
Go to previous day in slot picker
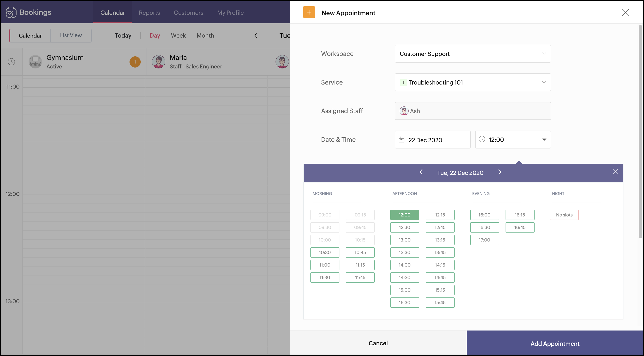tap(421, 172)
